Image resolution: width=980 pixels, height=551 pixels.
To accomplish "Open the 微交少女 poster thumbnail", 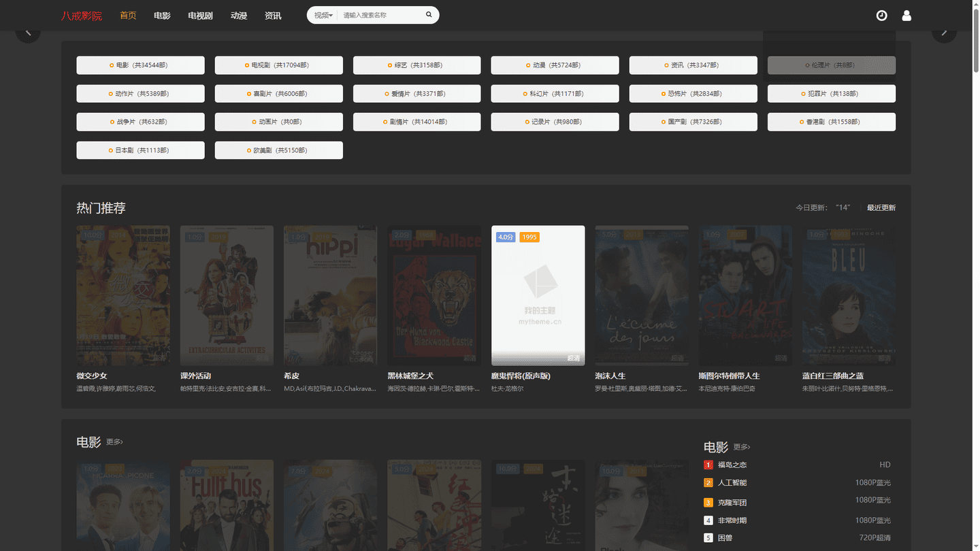I will click(123, 296).
